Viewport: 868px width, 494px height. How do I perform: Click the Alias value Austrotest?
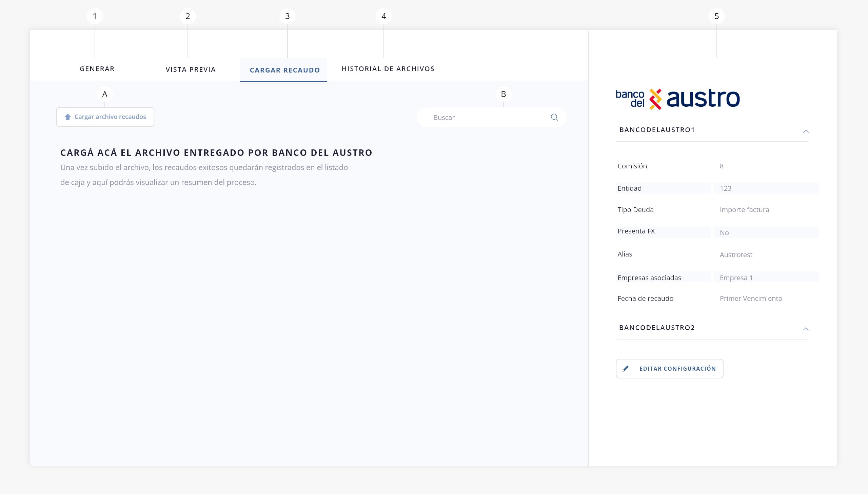(736, 254)
